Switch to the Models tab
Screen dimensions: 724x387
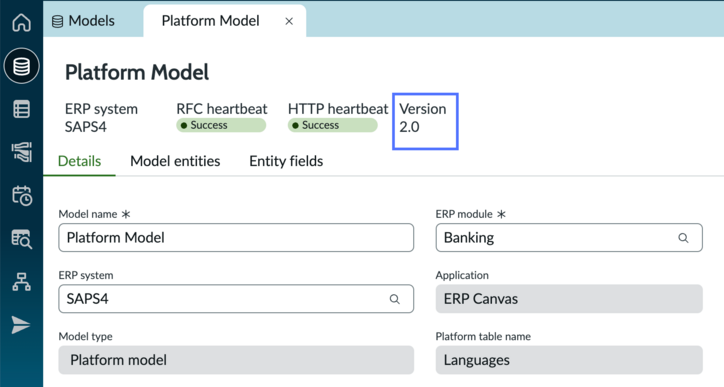(84, 21)
